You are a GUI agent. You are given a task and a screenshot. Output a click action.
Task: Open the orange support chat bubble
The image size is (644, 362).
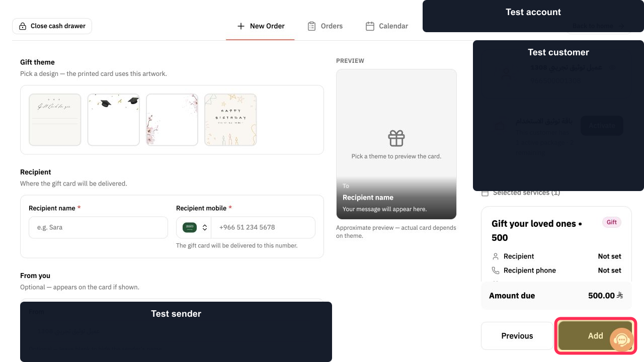tap(622, 340)
